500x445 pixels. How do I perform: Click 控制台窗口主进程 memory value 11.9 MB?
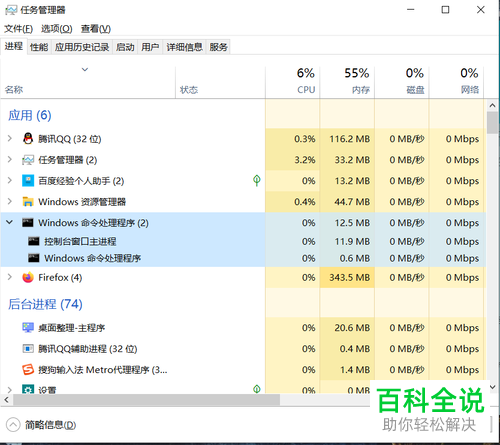[x=352, y=241]
